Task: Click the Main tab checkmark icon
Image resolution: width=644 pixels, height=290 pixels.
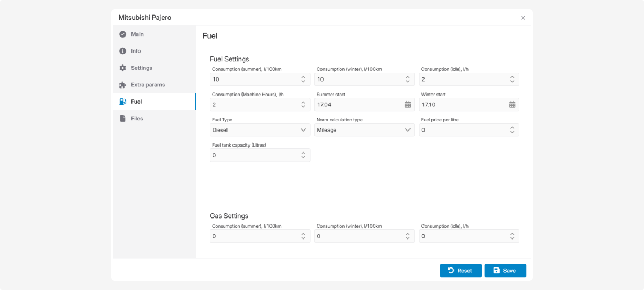Action: point(122,34)
